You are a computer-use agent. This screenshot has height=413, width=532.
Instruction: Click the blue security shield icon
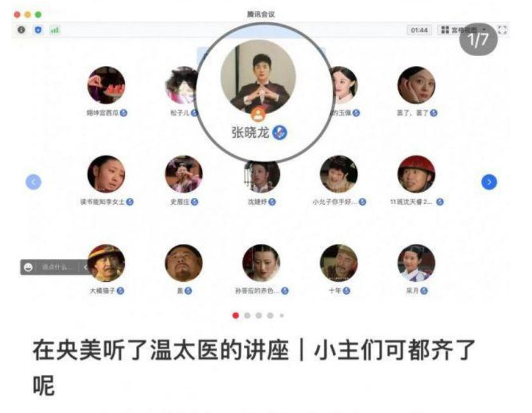coord(38,30)
